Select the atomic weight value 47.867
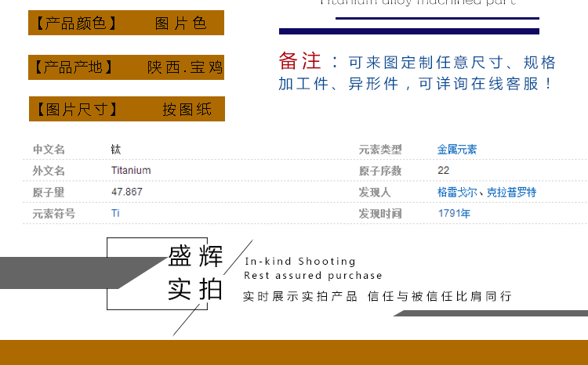This screenshot has width=588, height=365. [127, 192]
